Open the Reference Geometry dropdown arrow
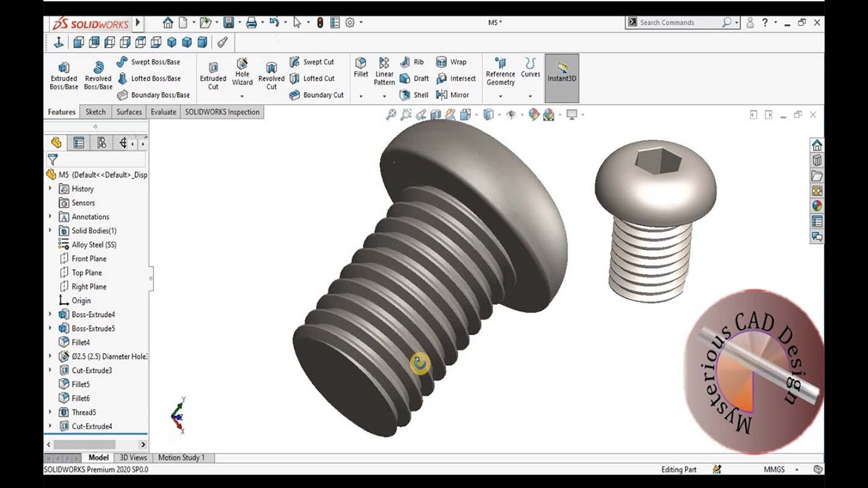Image resolution: width=868 pixels, height=488 pixels. point(500,96)
